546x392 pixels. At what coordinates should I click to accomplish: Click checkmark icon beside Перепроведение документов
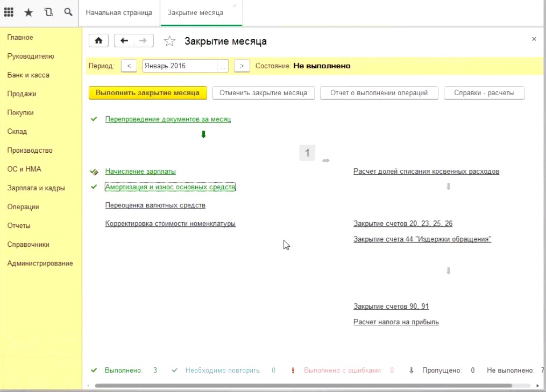94,119
